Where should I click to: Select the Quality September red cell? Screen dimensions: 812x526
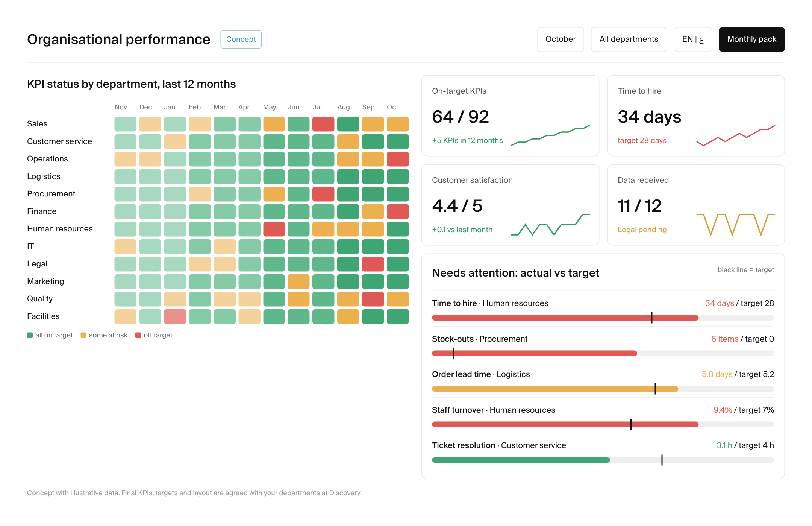pyautogui.click(x=373, y=299)
